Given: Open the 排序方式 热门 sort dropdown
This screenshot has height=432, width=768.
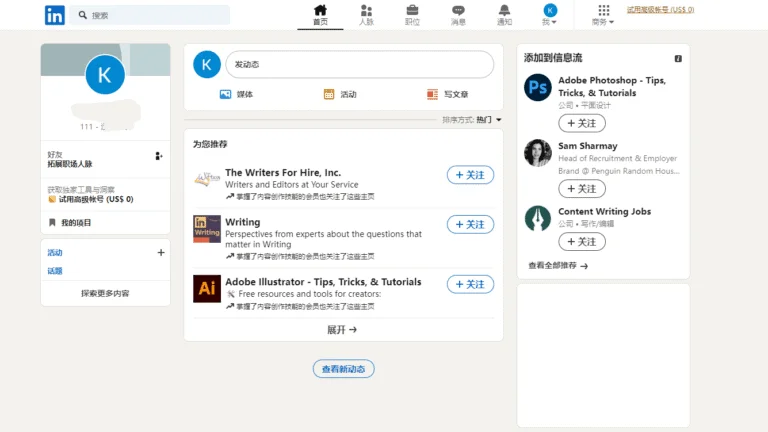Looking at the screenshot, I should point(472,120).
